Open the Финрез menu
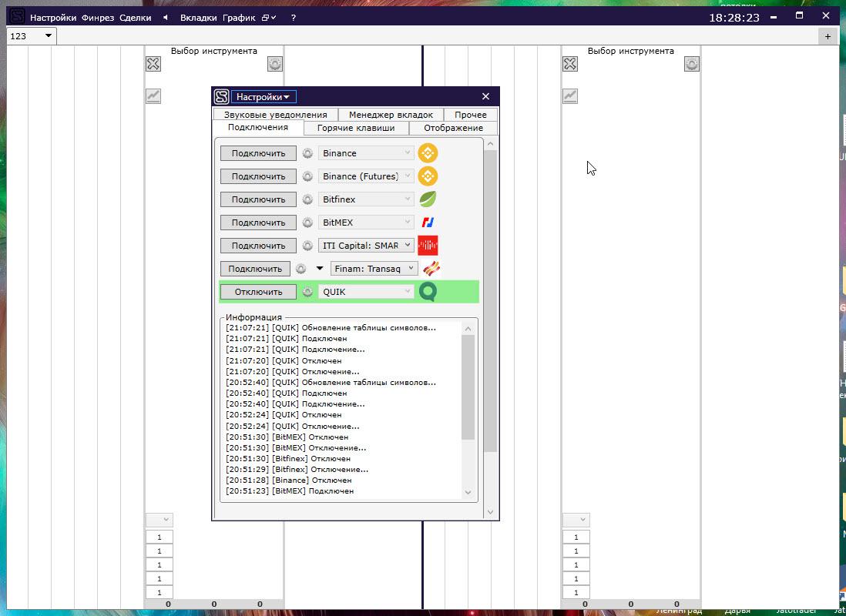The height and width of the screenshot is (616, 846). [98, 18]
